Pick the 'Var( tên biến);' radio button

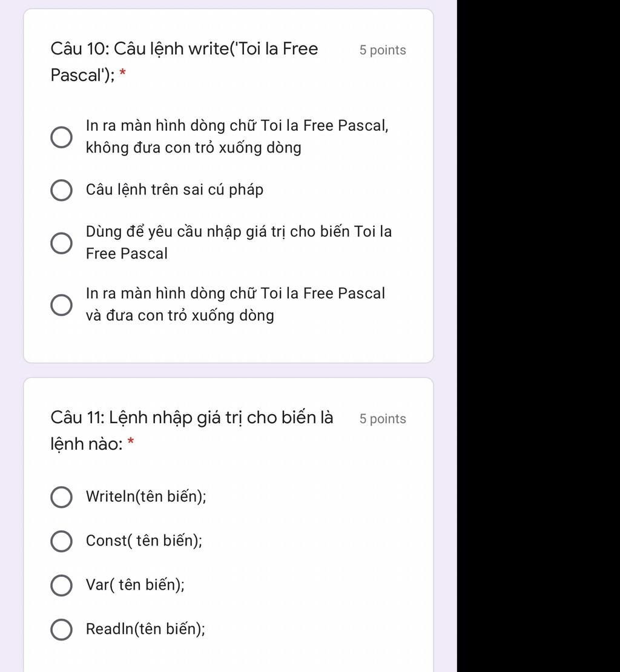(61, 585)
